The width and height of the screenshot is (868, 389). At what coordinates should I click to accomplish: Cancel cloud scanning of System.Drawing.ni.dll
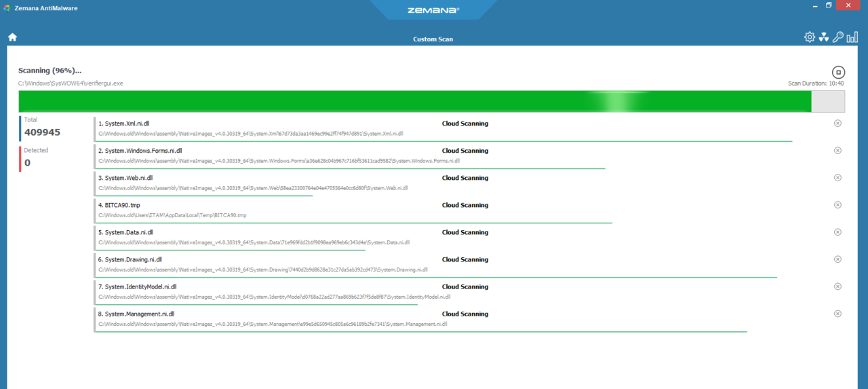(x=837, y=259)
